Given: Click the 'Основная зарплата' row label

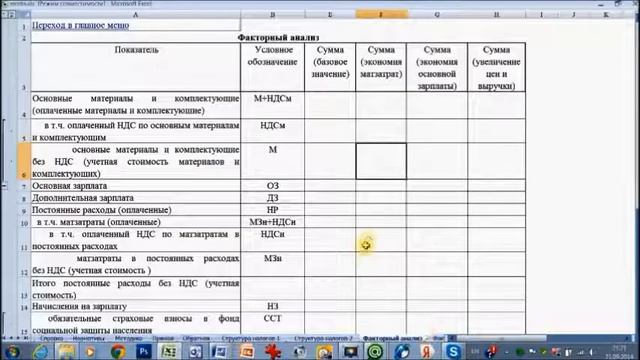Looking at the screenshot, I should pos(136,186).
